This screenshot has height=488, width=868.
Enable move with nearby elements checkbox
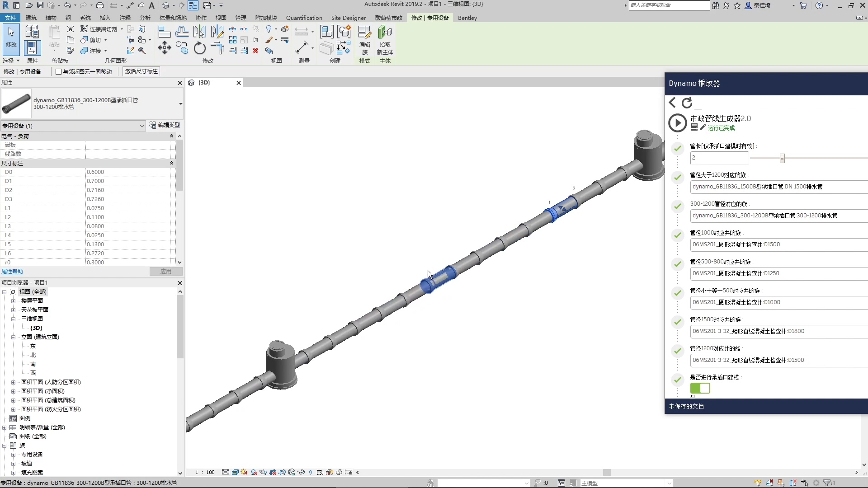tap(58, 71)
